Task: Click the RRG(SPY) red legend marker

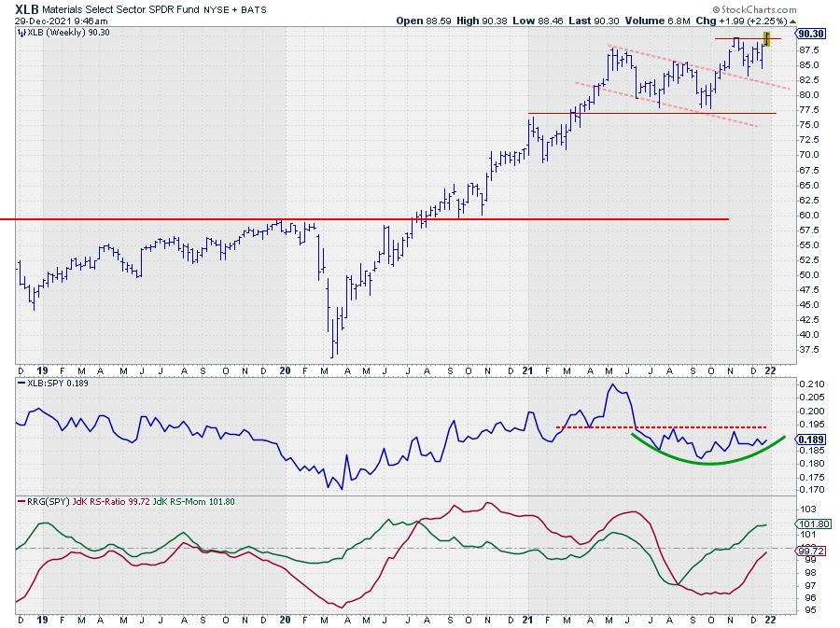Action: point(21,502)
